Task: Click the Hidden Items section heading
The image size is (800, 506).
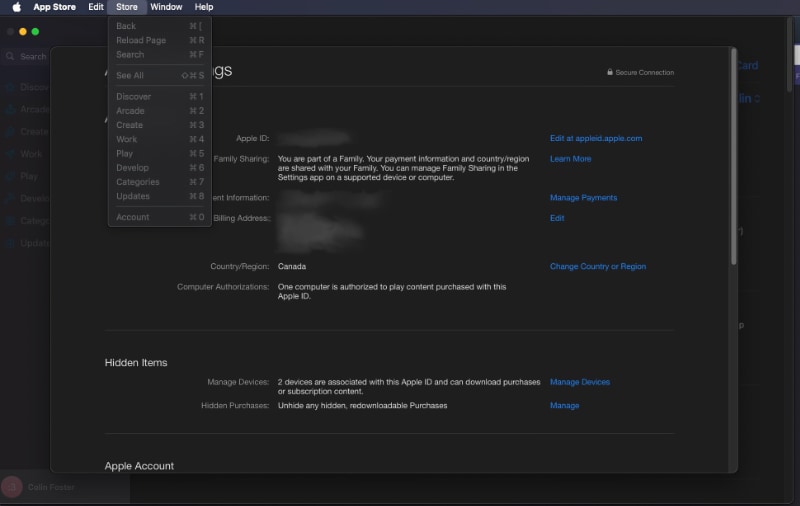Action: [x=136, y=363]
